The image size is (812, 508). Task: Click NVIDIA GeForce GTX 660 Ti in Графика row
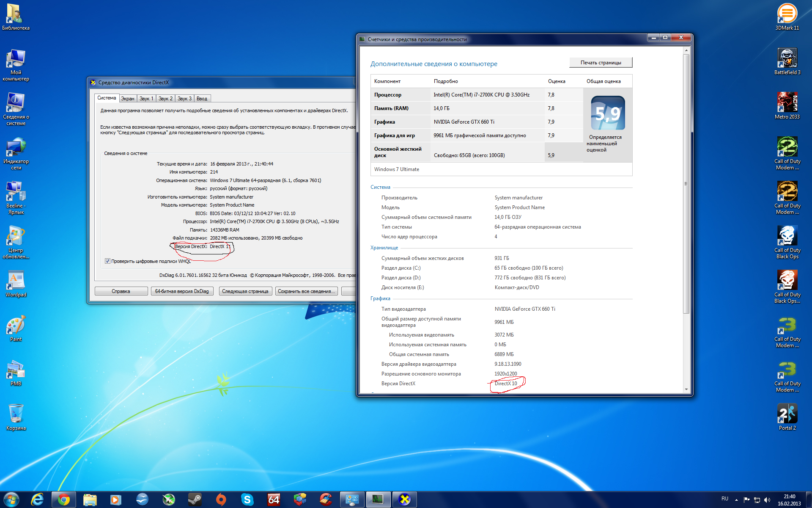point(464,122)
